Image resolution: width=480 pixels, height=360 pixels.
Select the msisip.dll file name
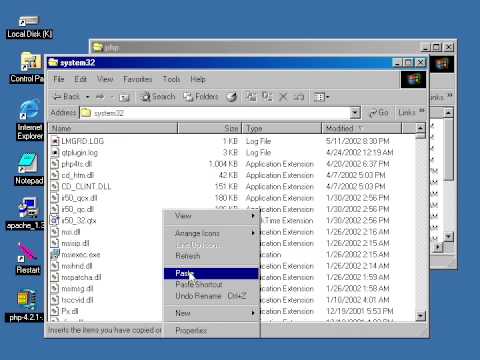point(75,243)
